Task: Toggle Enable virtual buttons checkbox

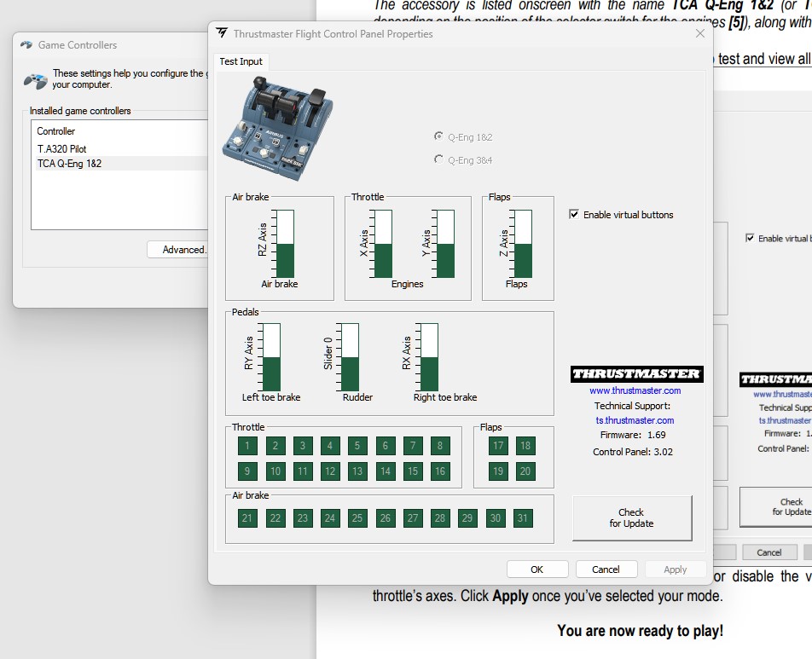Action: 574,215
